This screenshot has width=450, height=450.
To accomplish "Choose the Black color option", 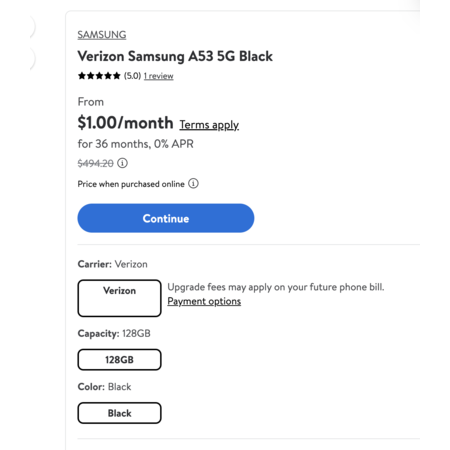I will tap(119, 413).
